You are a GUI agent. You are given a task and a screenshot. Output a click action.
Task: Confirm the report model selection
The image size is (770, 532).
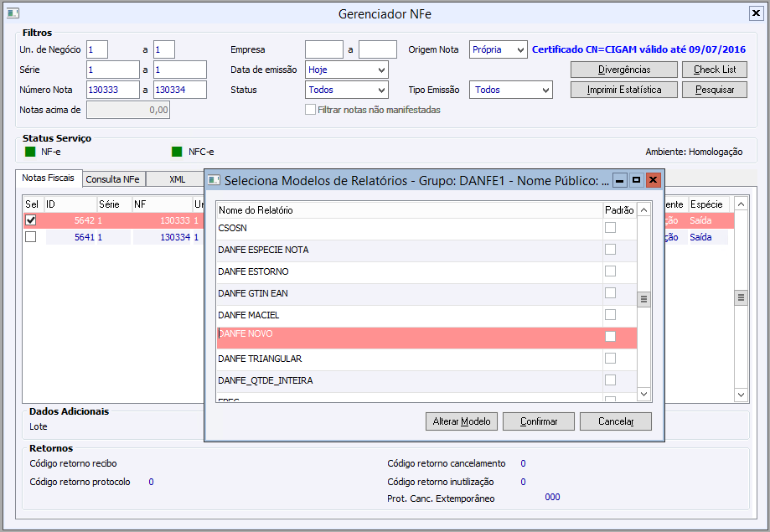point(539,421)
